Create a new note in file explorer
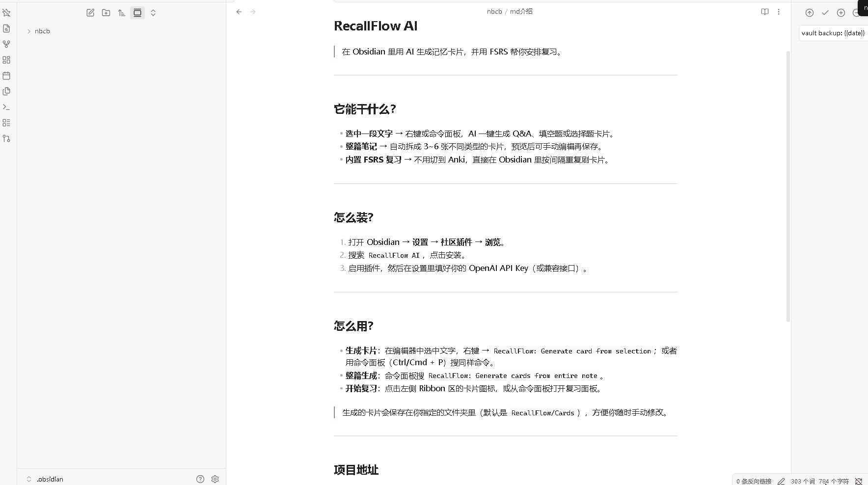Image resolution: width=868 pixels, height=485 pixels. (90, 13)
